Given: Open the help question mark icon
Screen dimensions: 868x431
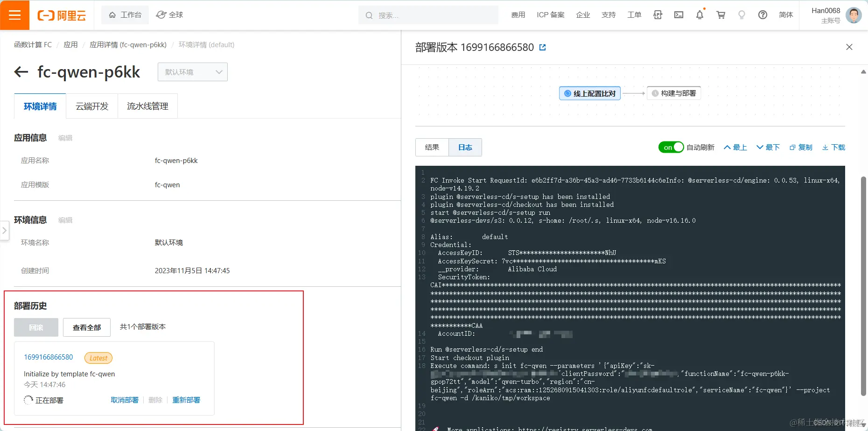Looking at the screenshot, I should pyautogui.click(x=763, y=15).
